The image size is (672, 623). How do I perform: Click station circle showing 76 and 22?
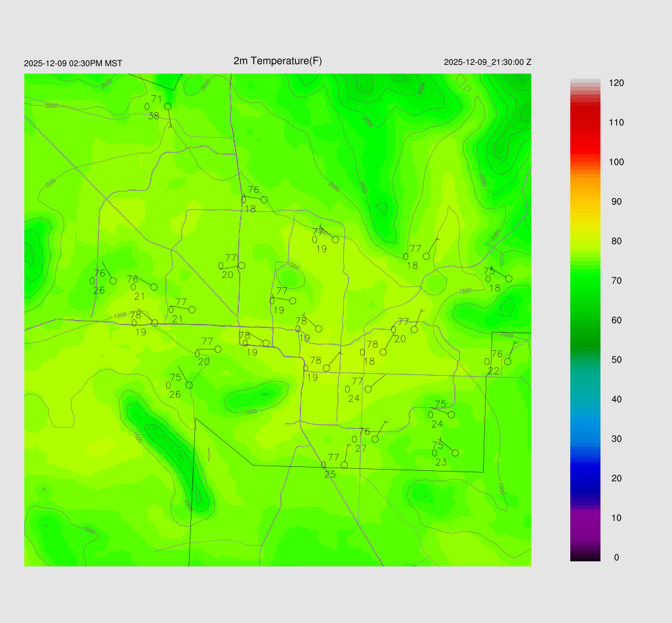coord(507,361)
